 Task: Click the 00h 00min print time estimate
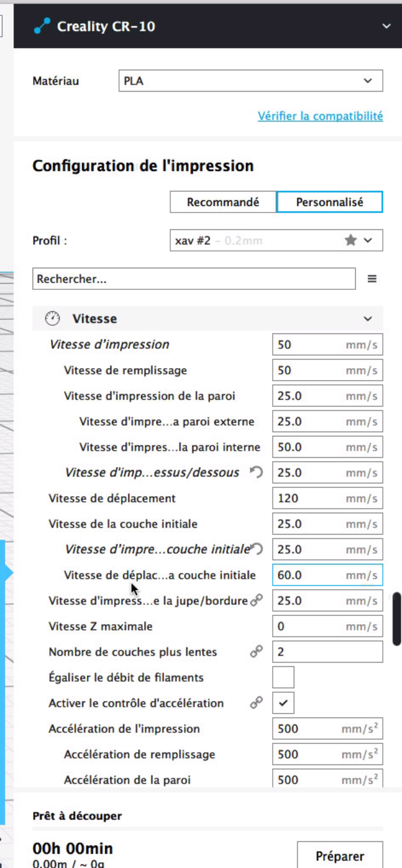(72, 849)
